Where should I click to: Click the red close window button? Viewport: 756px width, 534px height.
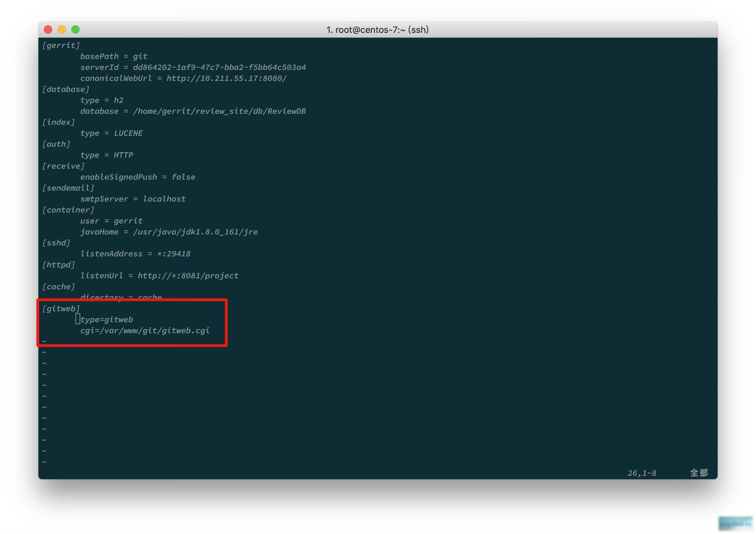tap(48, 29)
